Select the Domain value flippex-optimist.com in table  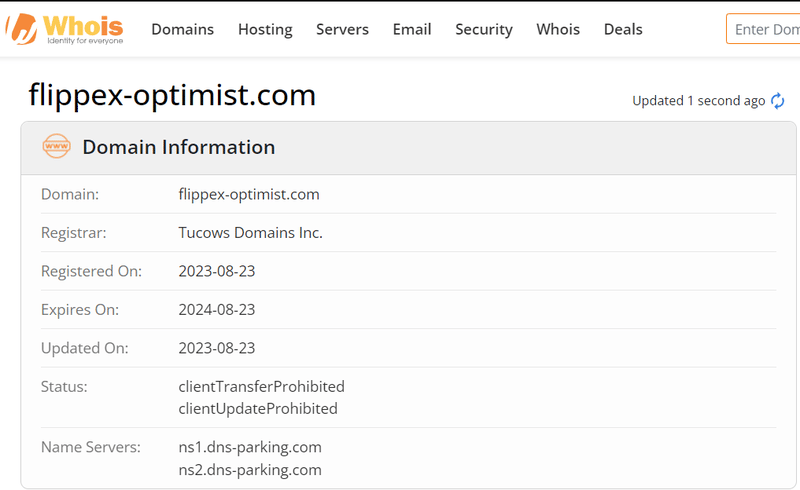(x=249, y=194)
